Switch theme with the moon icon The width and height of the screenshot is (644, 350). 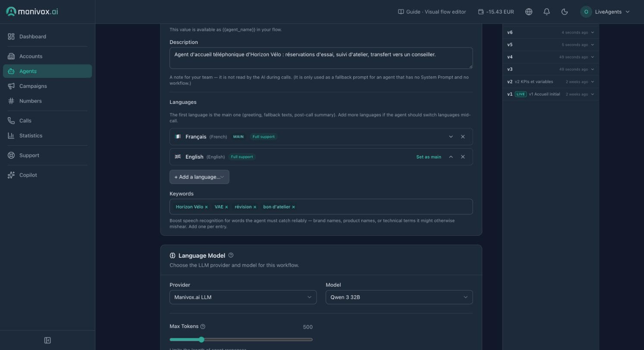coord(564,12)
